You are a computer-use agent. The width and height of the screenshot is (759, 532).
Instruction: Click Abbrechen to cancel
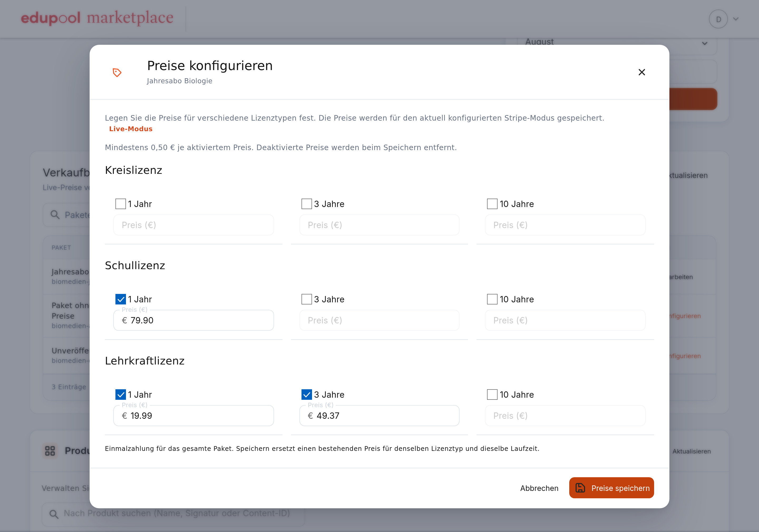(539, 488)
